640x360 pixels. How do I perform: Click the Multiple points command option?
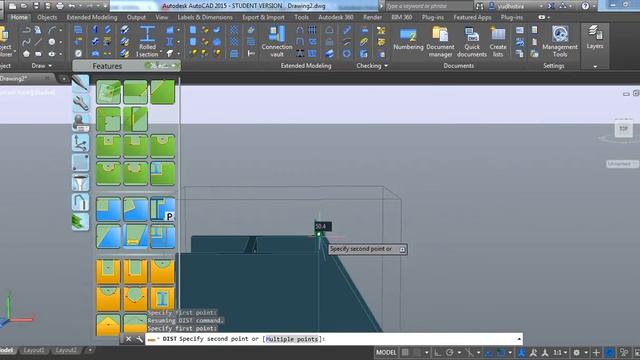coord(291,339)
